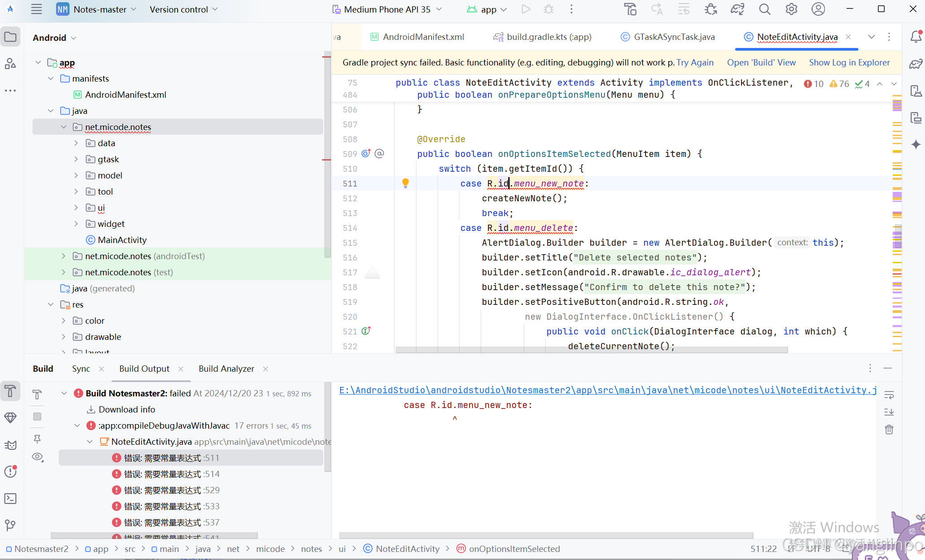Click Show Log in Explorer link
The width and height of the screenshot is (925, 560).
tap(849, 62)
